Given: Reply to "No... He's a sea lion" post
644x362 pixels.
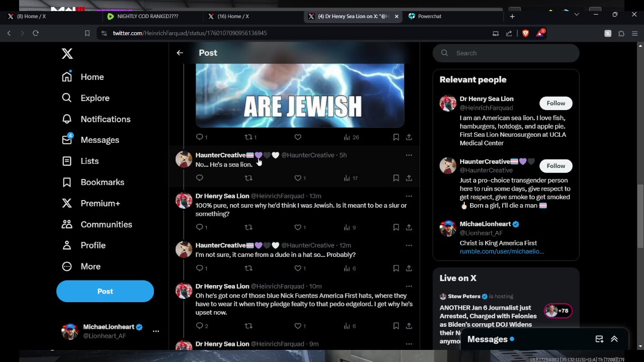Looking at the screenshot, I should [x=200, y=178].
